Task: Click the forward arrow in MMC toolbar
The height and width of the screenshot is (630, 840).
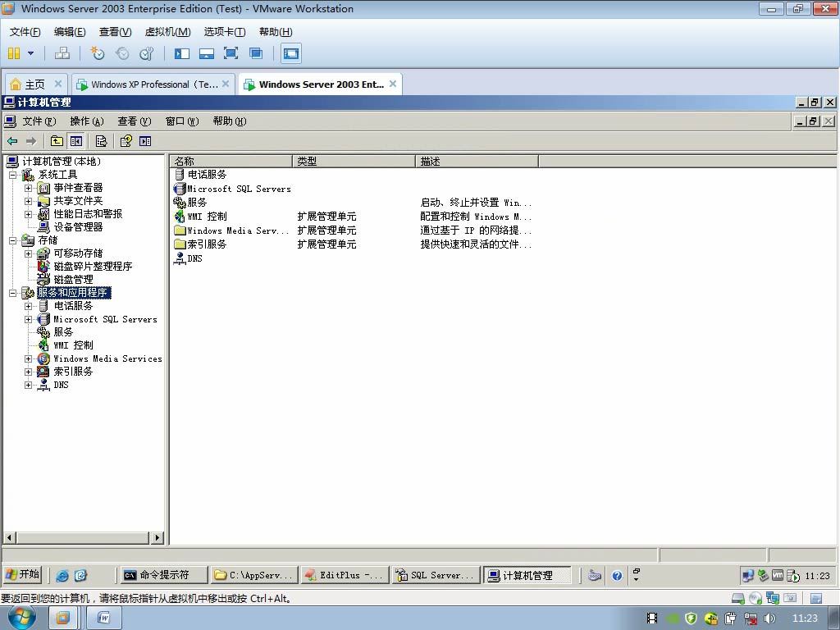Action: click(x=32, y=141)
